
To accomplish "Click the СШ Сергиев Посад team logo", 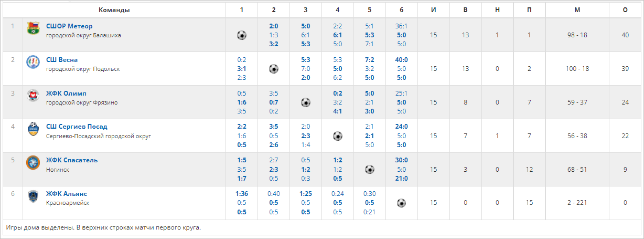I will click(33, 129).
